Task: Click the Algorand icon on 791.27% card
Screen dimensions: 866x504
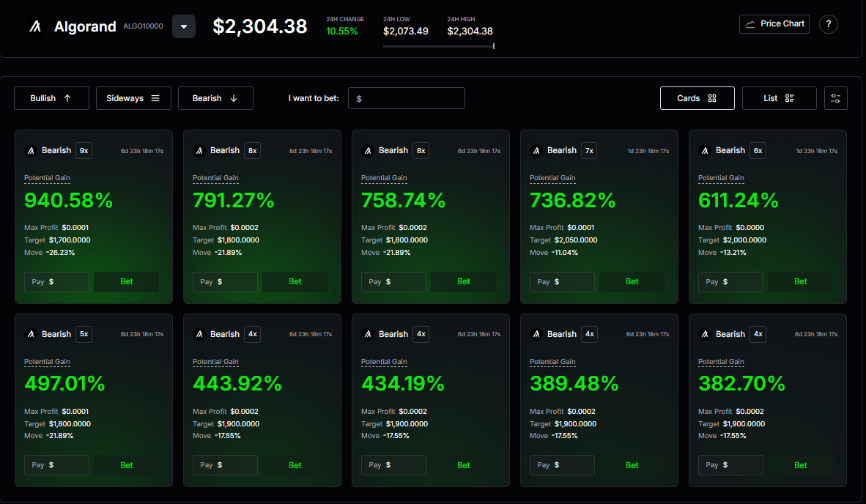Action: pyautogui.click(x=199, y=151)
